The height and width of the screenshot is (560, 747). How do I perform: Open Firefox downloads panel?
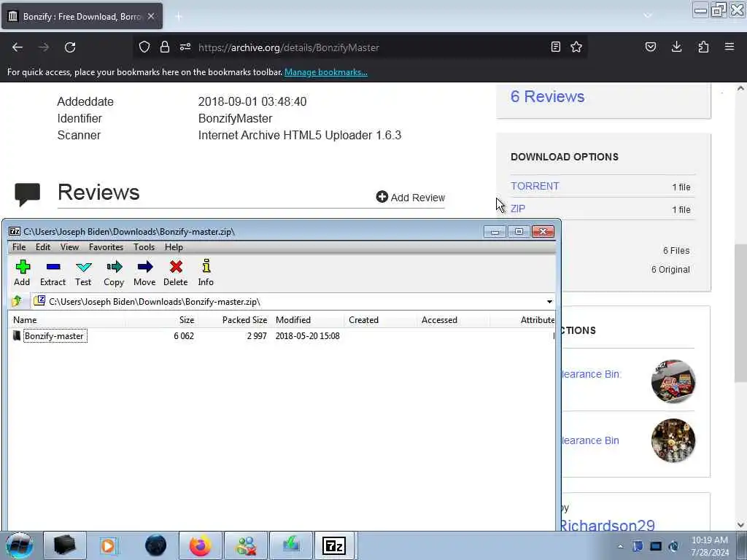point(676,47)
